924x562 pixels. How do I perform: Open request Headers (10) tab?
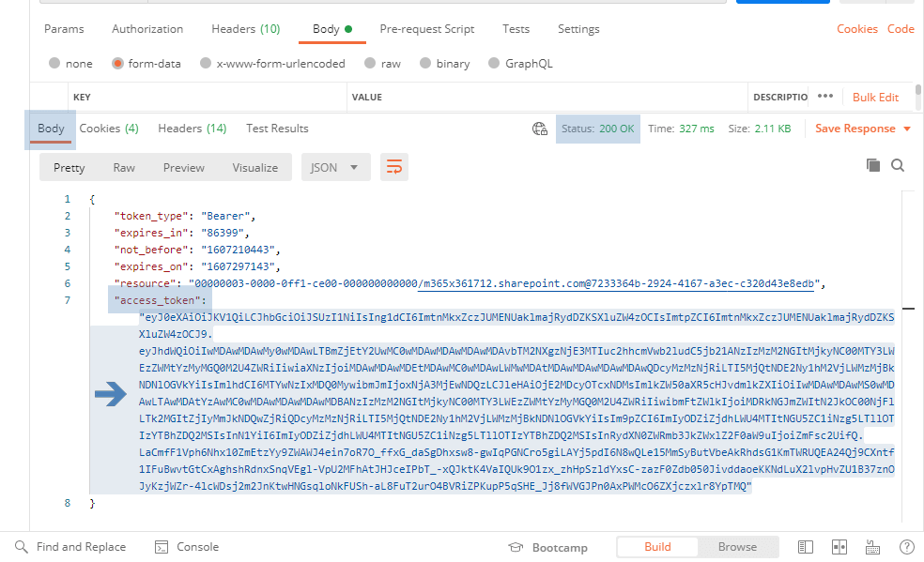click(x=246, y=29)
